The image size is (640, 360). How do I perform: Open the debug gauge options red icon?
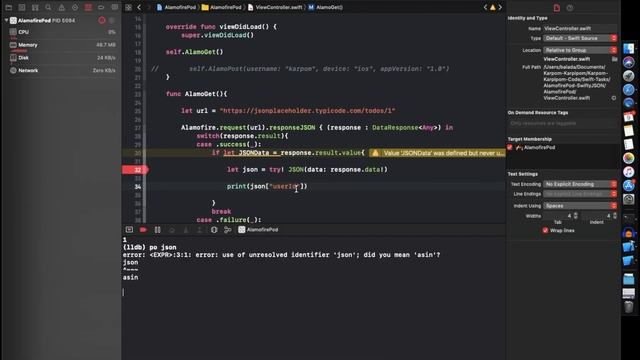pos(102,20)
